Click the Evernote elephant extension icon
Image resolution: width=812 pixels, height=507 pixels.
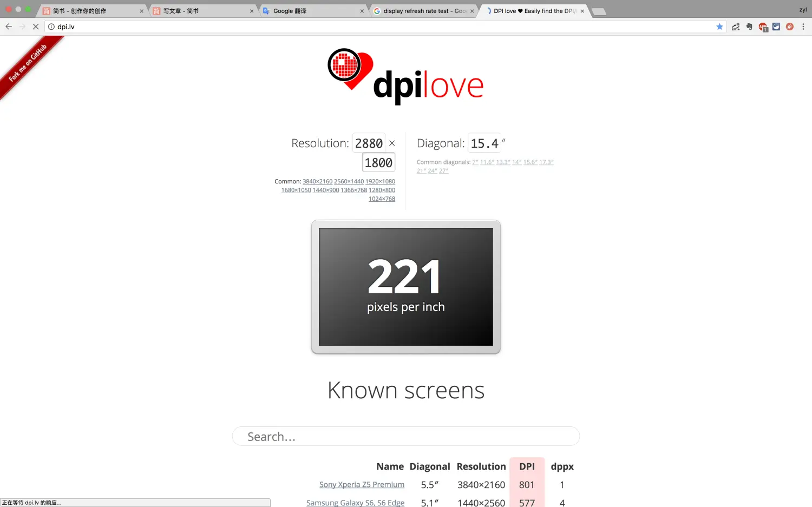tap(749, 27)
